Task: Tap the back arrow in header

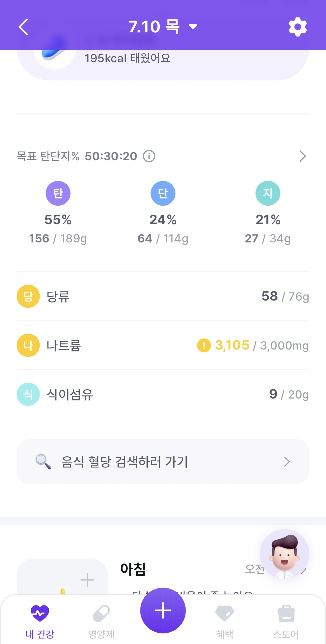Action: (x=24, y=27)
